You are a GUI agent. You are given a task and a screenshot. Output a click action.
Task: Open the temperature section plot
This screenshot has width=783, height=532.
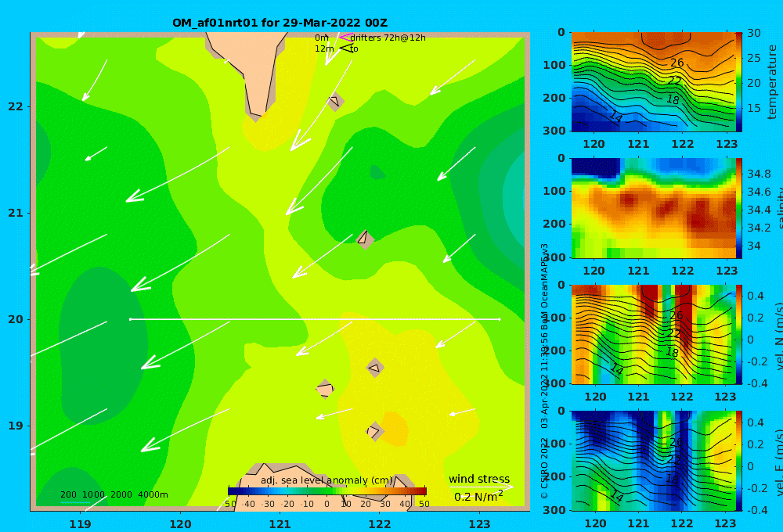[653, 82]
